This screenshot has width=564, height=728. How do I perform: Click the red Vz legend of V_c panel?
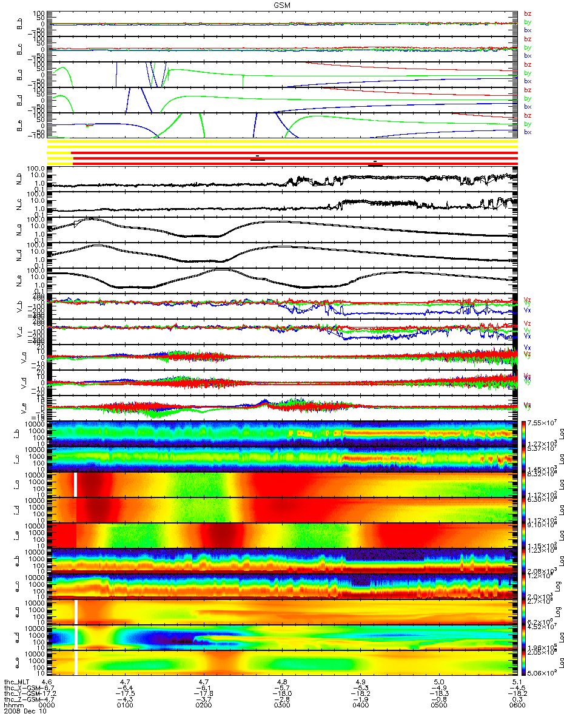[x=528, y=324]
